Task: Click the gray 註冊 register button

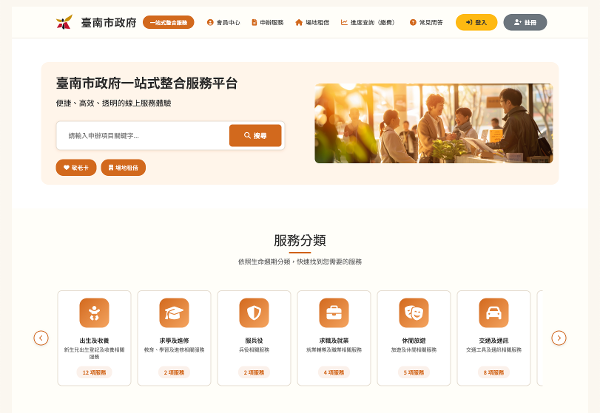Action: tap(525, 22)
